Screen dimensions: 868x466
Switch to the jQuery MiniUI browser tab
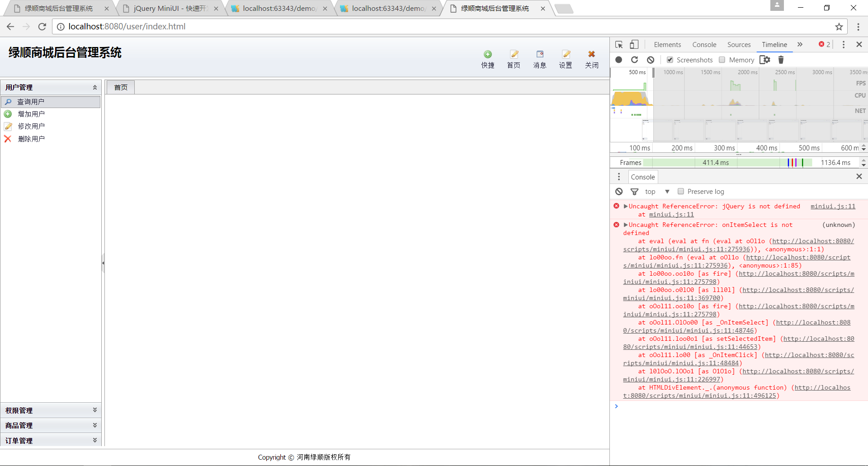click(170, 9)
